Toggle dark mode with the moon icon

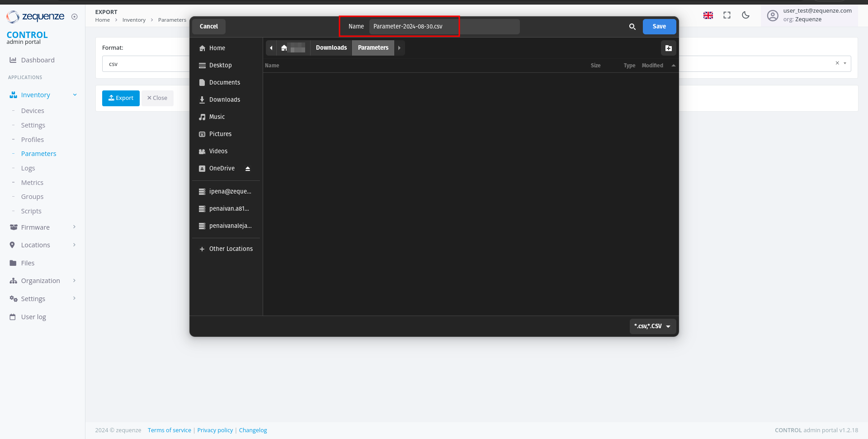point(745,15)
